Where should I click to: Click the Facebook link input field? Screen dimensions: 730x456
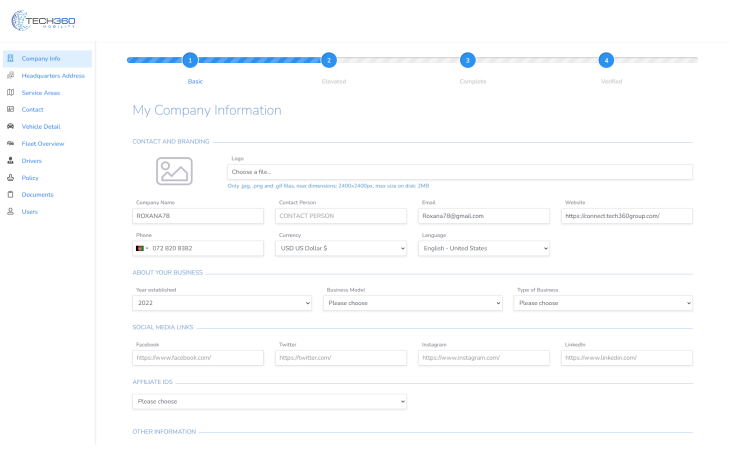click(198, 358)
